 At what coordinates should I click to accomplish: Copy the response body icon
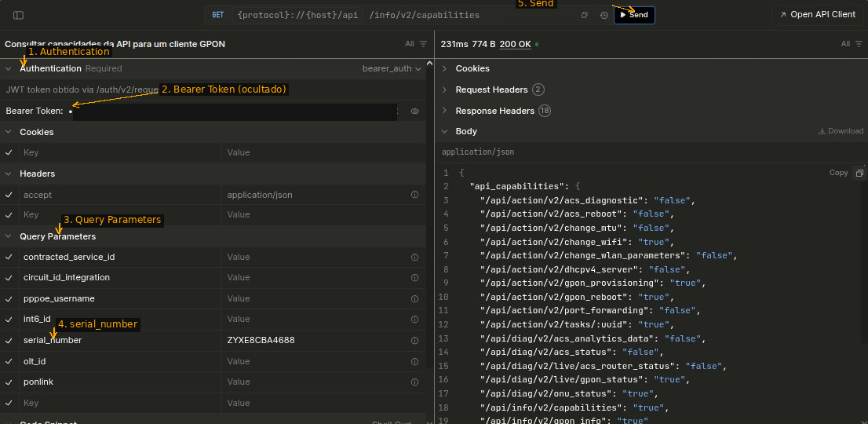pos(859,173)
